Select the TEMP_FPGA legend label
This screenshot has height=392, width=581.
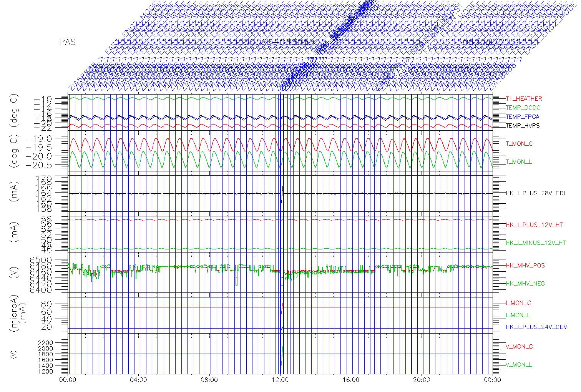pos(523,117)
